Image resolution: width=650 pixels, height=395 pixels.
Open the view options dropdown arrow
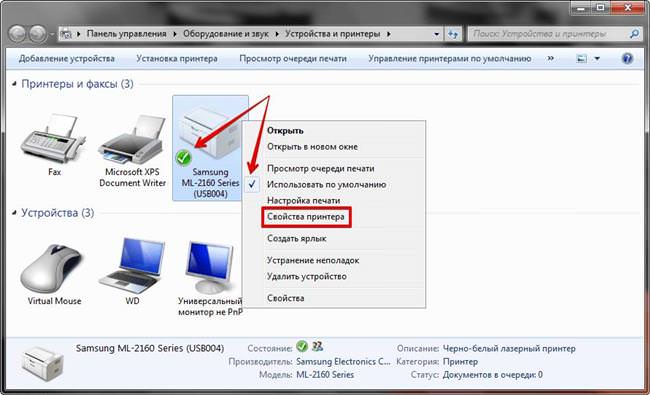click(597, 59)
